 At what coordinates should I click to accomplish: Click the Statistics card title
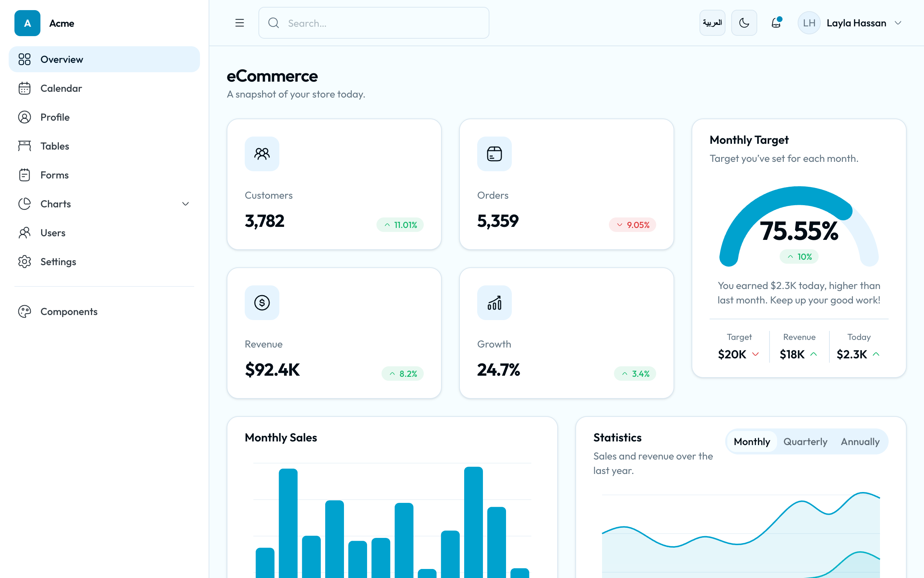point(618,437)
